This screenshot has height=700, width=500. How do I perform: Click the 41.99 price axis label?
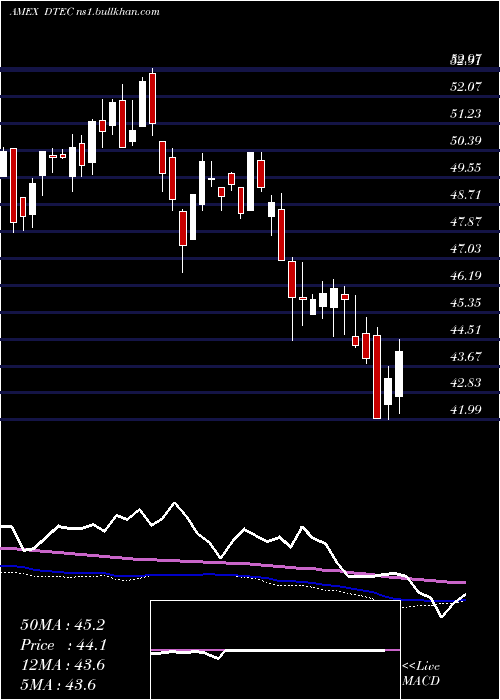point(466,410)
